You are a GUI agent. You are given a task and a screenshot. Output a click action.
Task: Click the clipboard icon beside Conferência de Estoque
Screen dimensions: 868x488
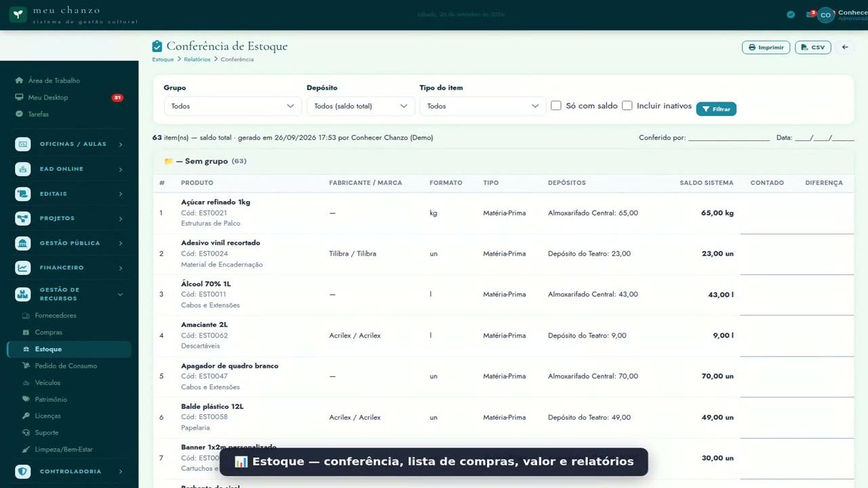157,46
